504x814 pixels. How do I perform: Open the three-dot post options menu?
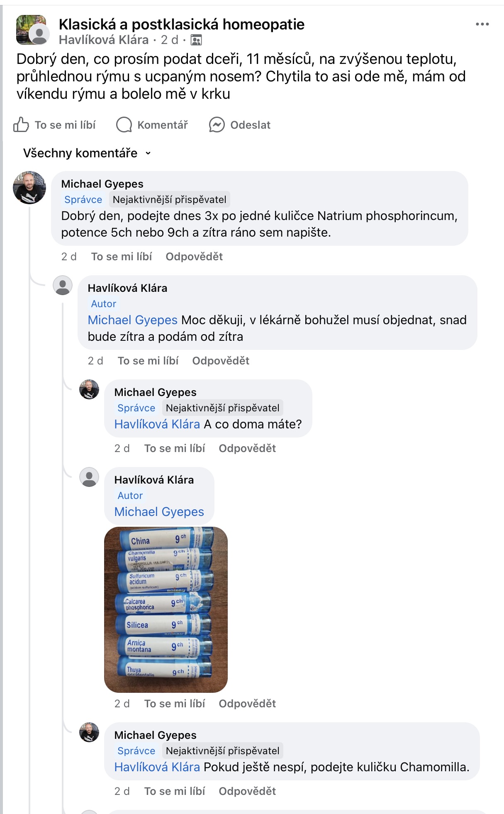tap(482, 24)
